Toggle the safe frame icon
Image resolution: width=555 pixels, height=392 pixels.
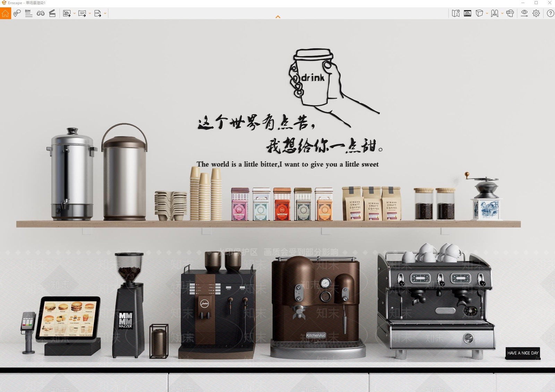tap(468, 13)
